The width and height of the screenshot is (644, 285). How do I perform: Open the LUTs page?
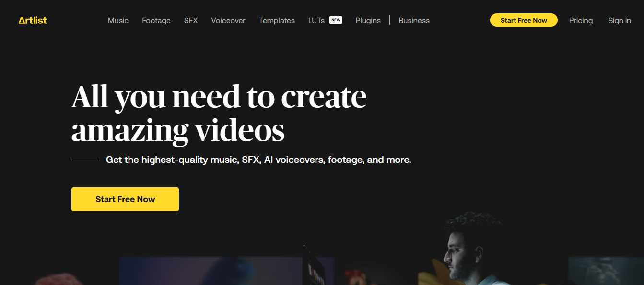tap(316, 21)
